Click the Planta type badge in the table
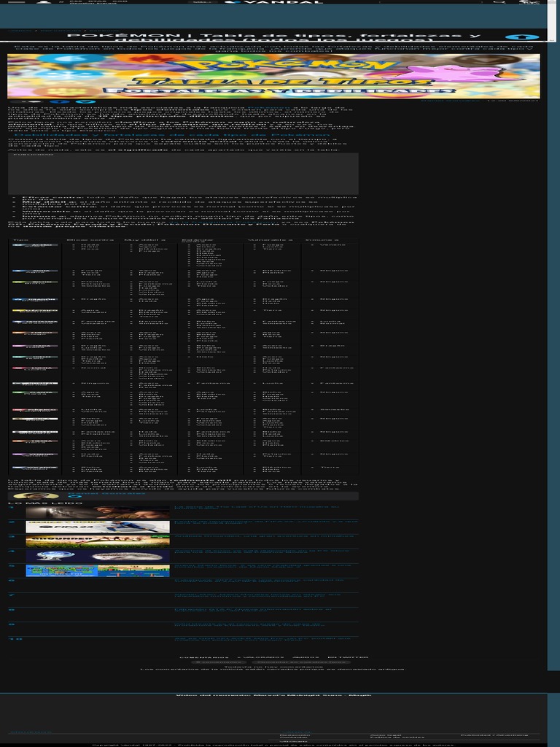 35,392
